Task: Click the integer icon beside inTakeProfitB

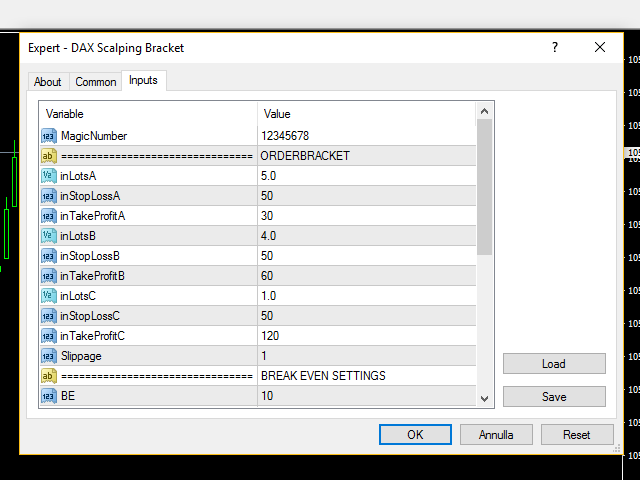Action: coord(49,276)
